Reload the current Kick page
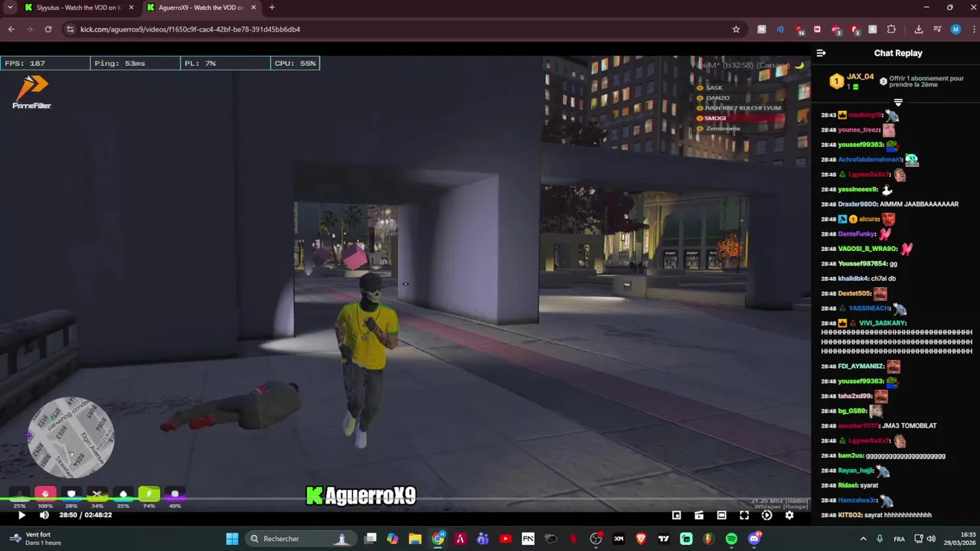Screen dimensions: 980x551 click(x=48, y=29)
